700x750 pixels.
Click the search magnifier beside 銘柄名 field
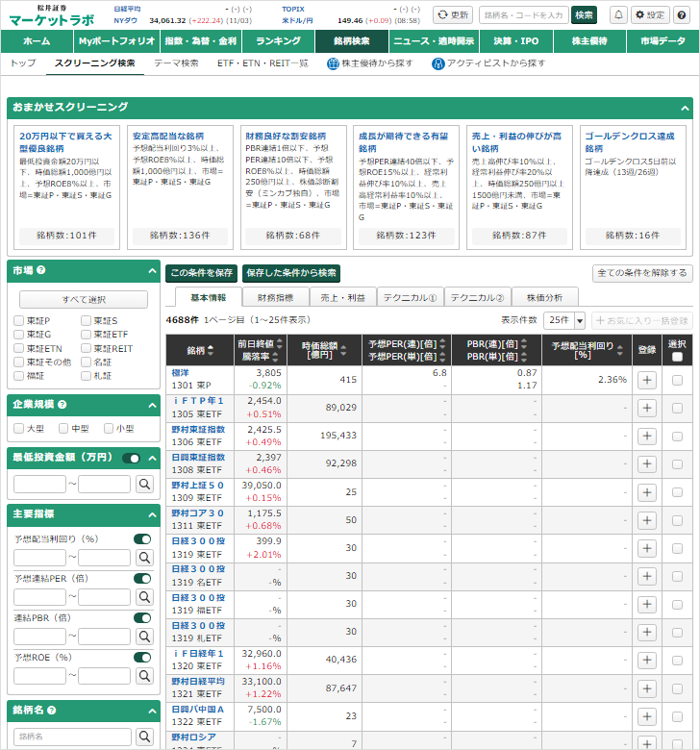[x=144, y=737]
